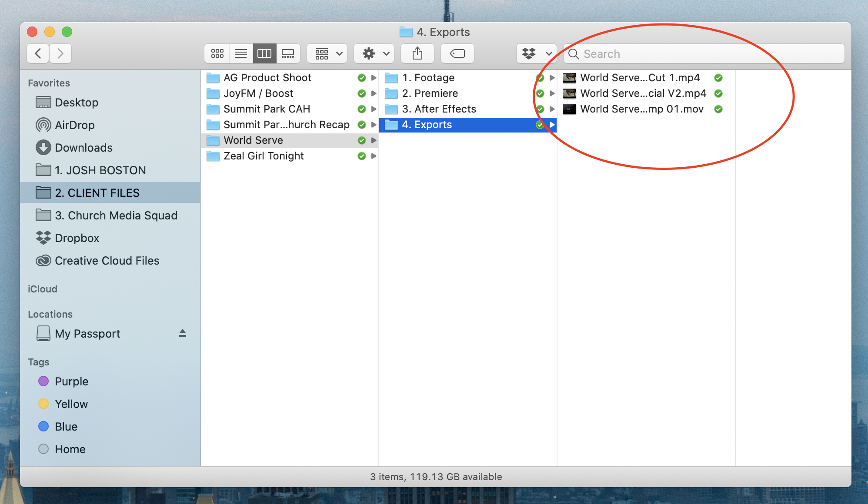Open AirDrop from the sidebar
868x504 pixels.
point(74,125)
